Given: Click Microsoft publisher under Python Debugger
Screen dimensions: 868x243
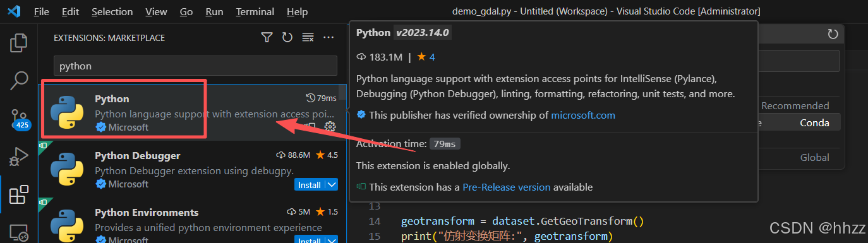Looking at the screenshot, I should (x=128, y=184).
